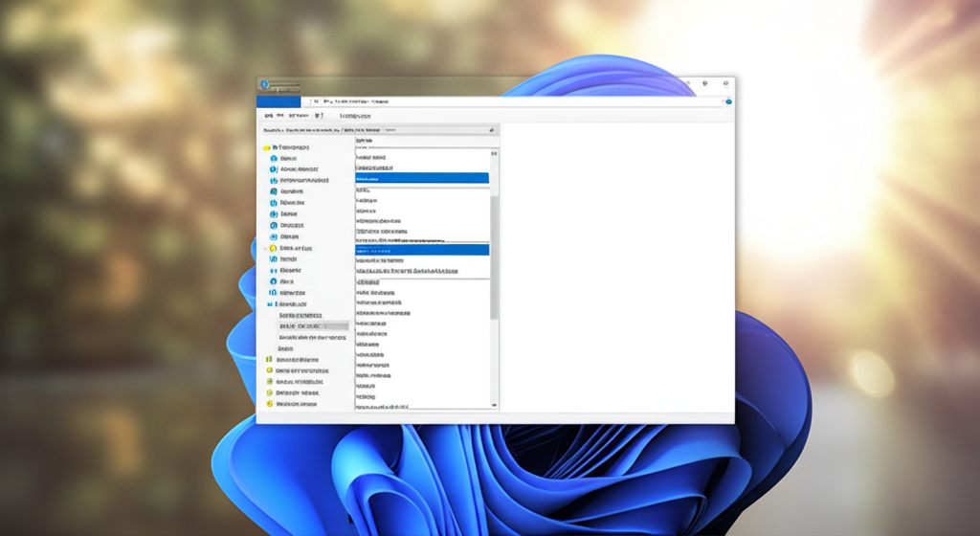The width and height of the screenshot is (980, 536).
Task: Click the first blue icon under the tree root
Action: point(274,158)
